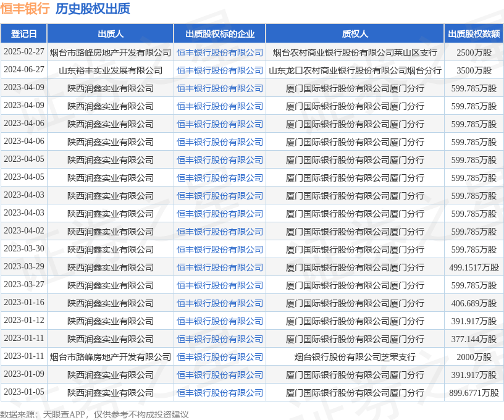Click pledgor 山东裕丰实业发展有限公司
Viewport: 504px width, 420px height.
[110, 70]
